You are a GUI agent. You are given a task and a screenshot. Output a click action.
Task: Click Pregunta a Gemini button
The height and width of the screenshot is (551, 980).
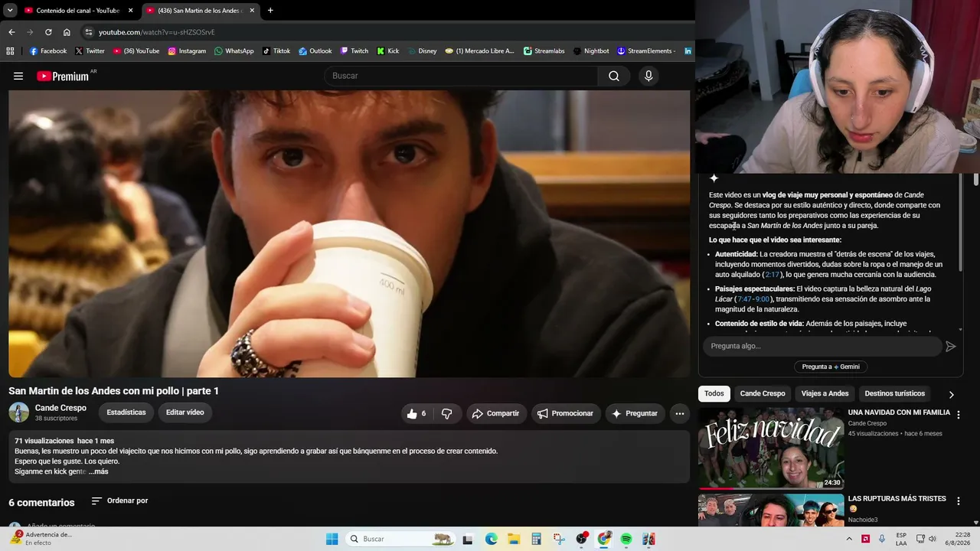pyautogui.click(x=831, y=367)
